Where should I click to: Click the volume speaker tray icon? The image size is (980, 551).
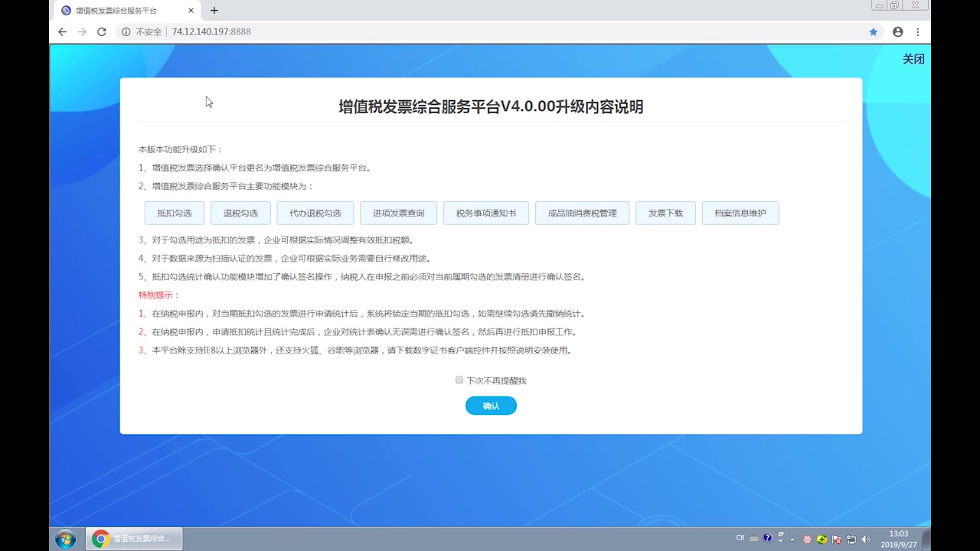[866, 540]
